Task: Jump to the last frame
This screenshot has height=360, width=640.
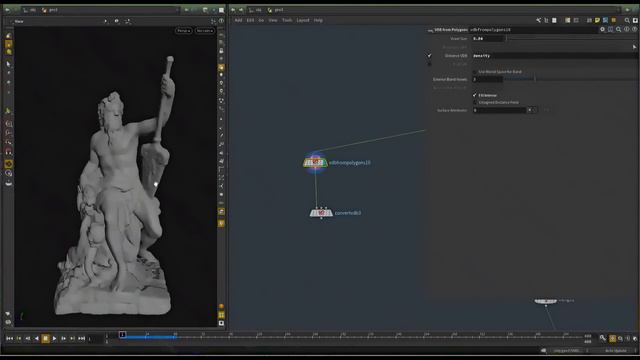Action: (x=81, y=338)
